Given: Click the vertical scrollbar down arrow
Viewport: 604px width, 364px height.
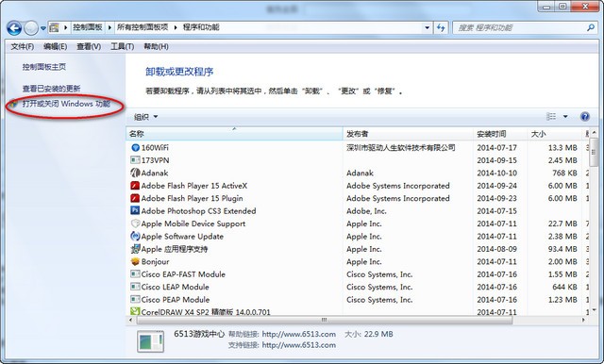Looking at the screenshot, I should click(594, 310).
